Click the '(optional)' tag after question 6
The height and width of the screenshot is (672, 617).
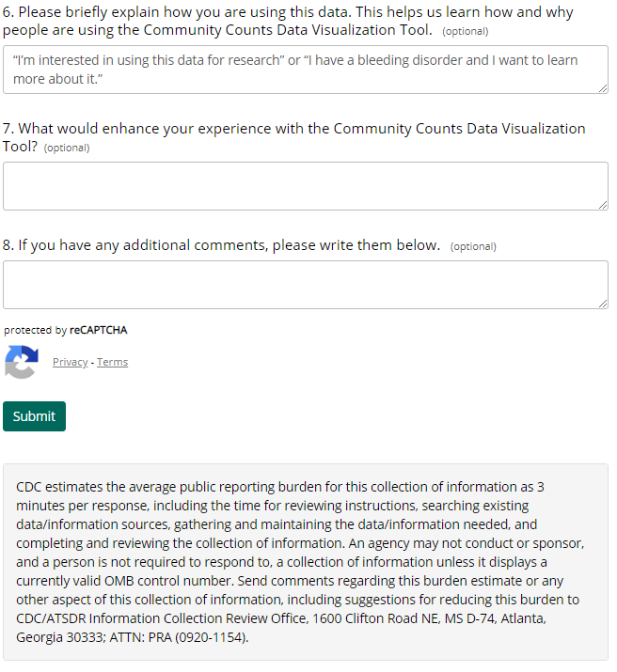tap(466, 32)
